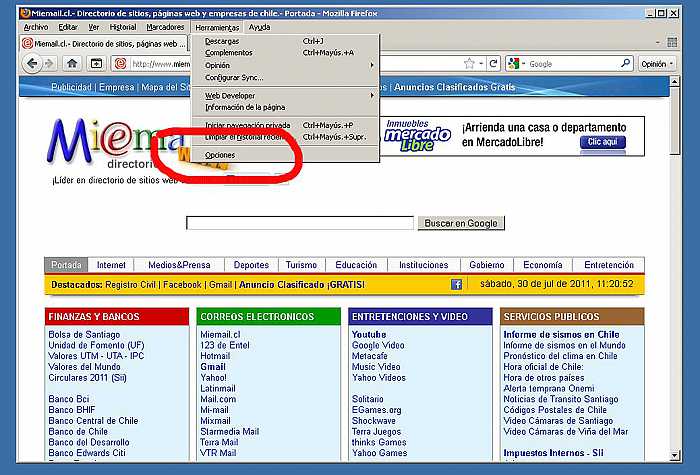
Task: Open the Archivo menu
Action: tap(36, 27)
